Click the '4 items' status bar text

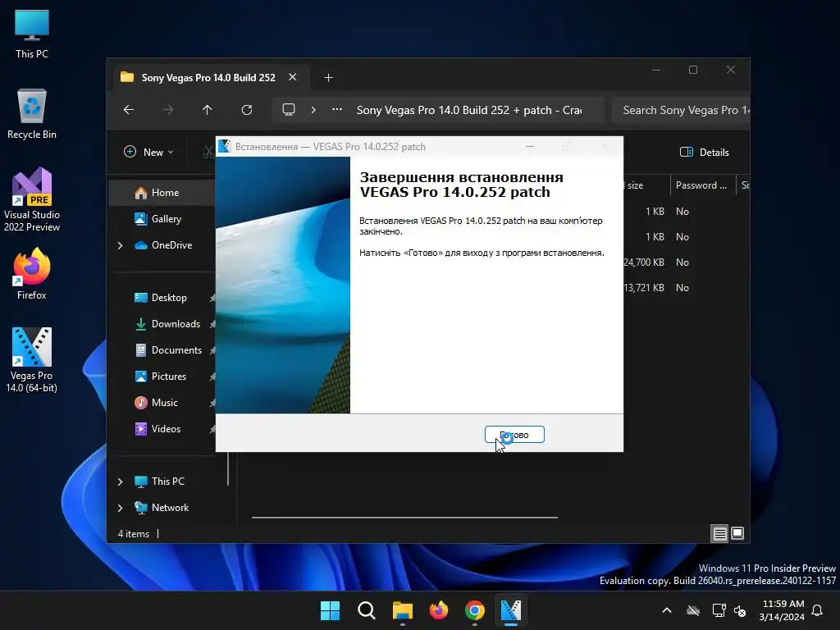134,534
